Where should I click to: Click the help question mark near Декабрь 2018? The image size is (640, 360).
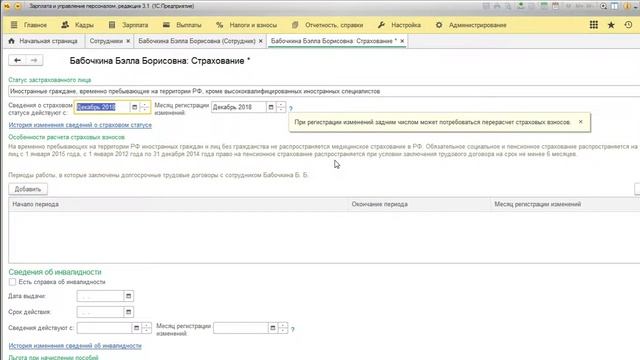[x=291, y=109]
